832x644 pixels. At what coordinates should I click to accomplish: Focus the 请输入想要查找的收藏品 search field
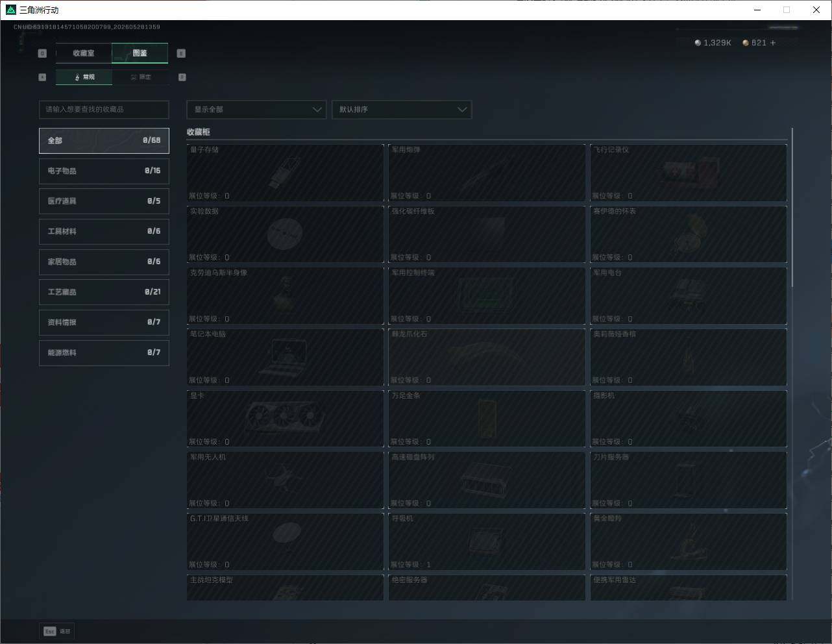tap(104, 110)
